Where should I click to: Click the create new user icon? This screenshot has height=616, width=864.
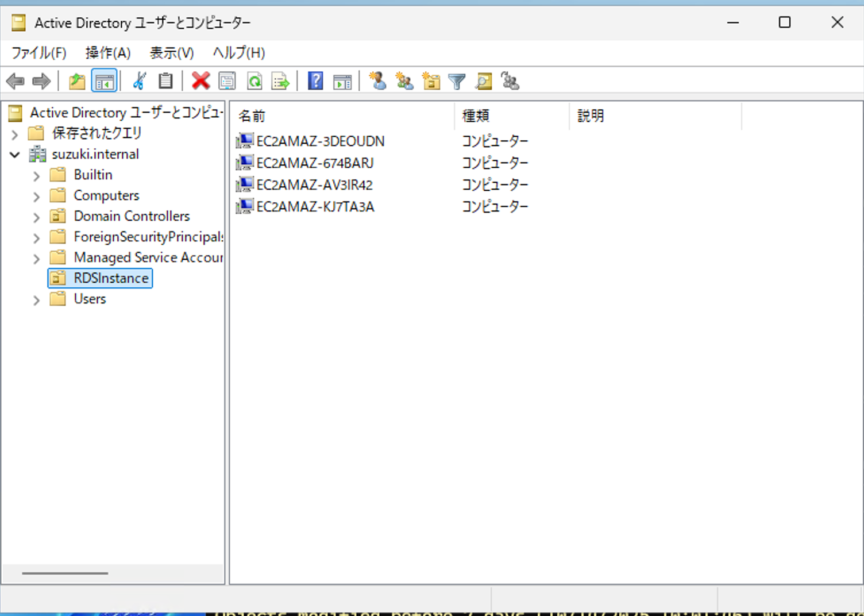click(377, 81)
